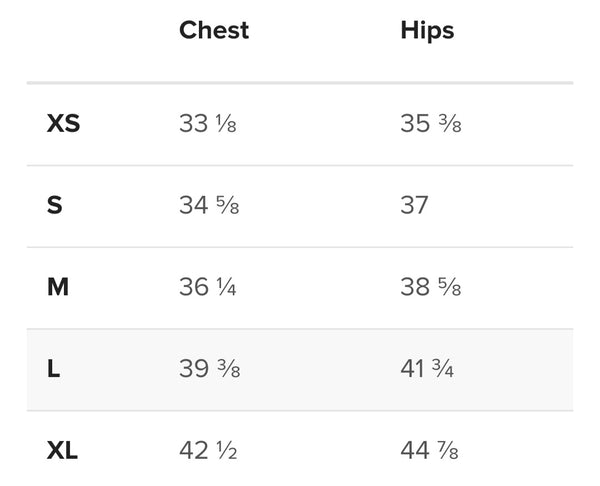Select the XS size row label
Image resolution: width=600 pixels, height=486 pixels.
click(63, 124)
